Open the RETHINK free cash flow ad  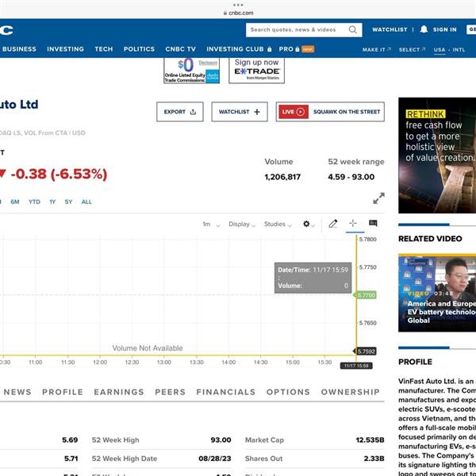(x=437, y=155)
